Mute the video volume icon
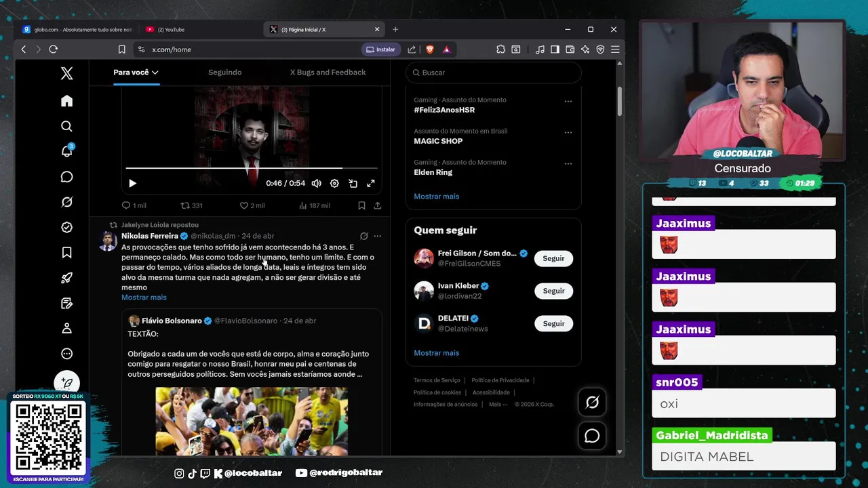 coord(316,184)
